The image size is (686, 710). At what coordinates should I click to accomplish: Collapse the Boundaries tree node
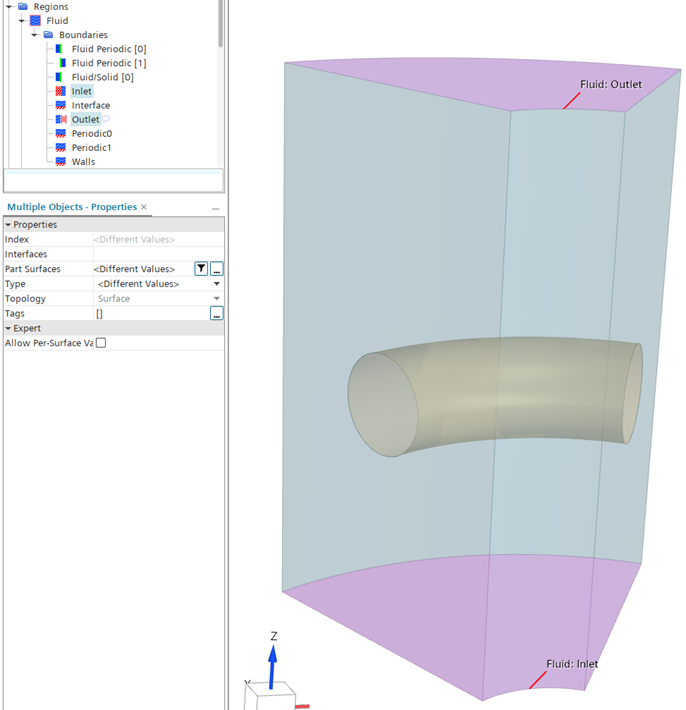[35, 35]
